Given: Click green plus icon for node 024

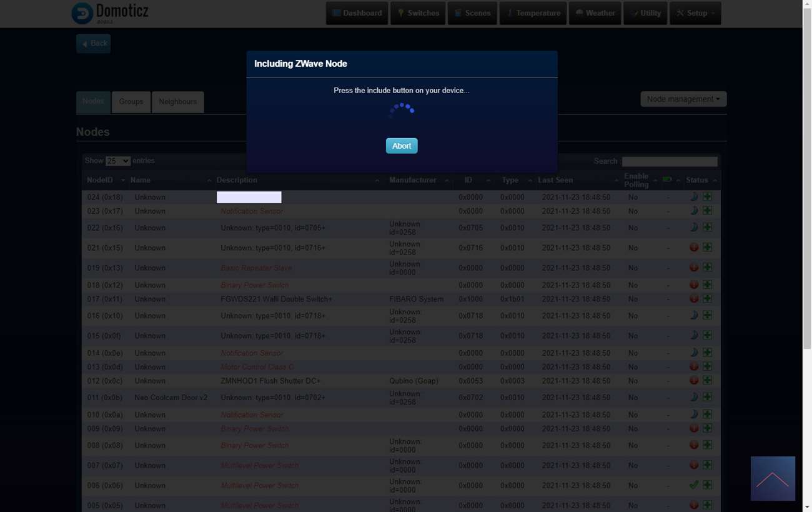Looking at the screenshot, I should 707,197.
